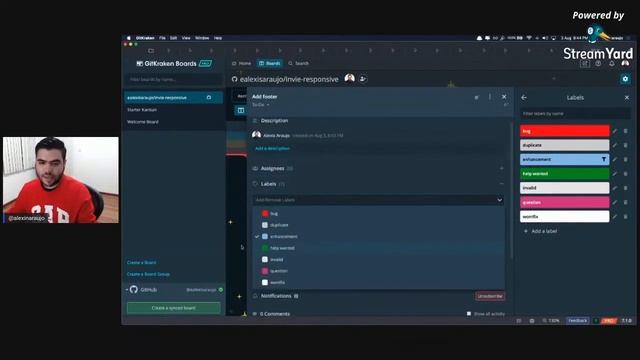
Task: Delete the invalid label trash icon
Action: click(x=625, y=188)
